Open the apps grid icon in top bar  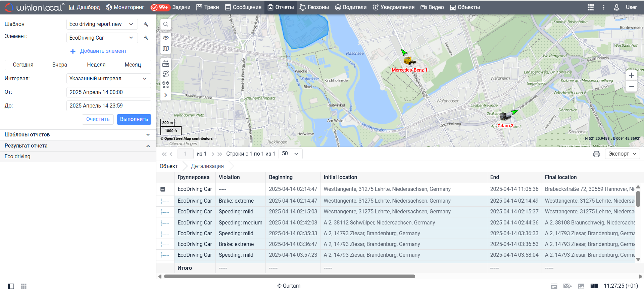[x=591, y=7]
